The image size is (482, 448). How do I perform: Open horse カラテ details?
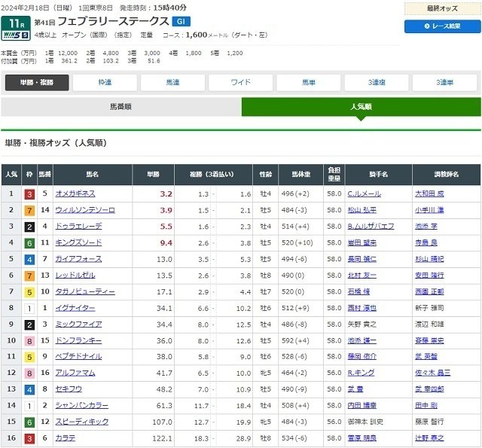click(66, 438)
